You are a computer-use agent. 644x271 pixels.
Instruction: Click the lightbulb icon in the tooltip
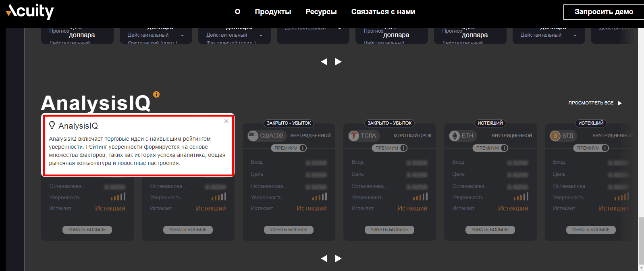tap(52, 125)
